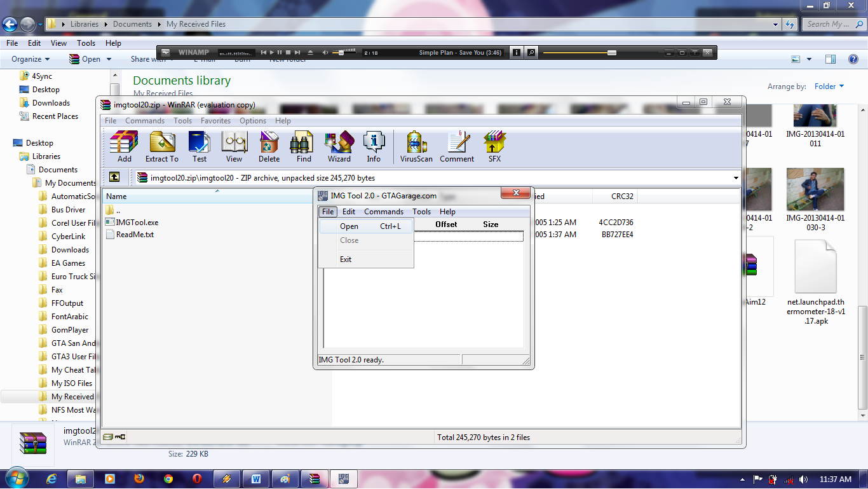
Task: Open the Explorer view options dropdown arrow
Action: (809, 59)
